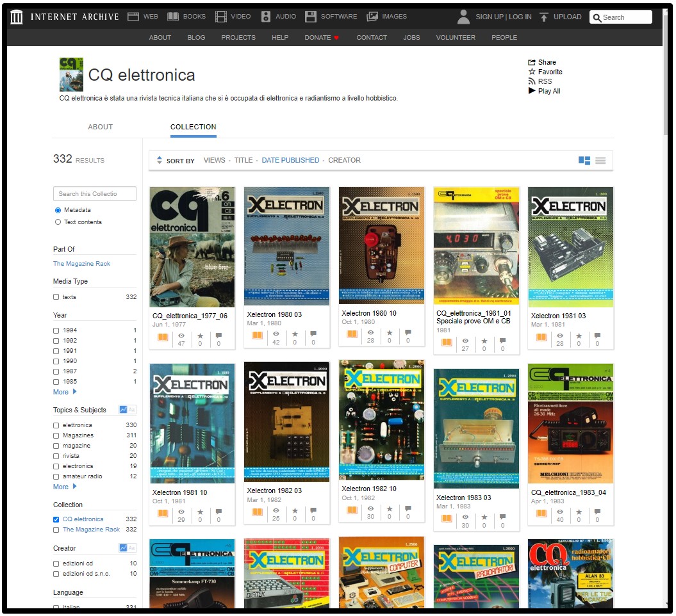Check the elettronica topic checkbox
This screenshot has height=616, width=676.
coord(56,426)
